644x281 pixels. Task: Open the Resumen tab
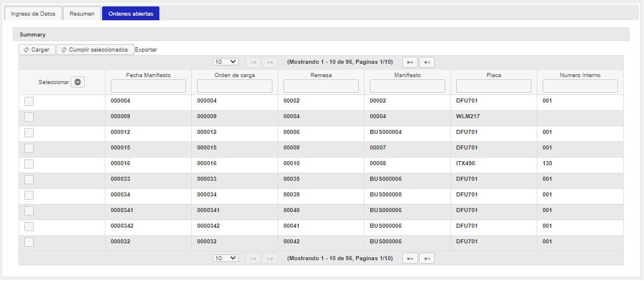tap(82, 14)
